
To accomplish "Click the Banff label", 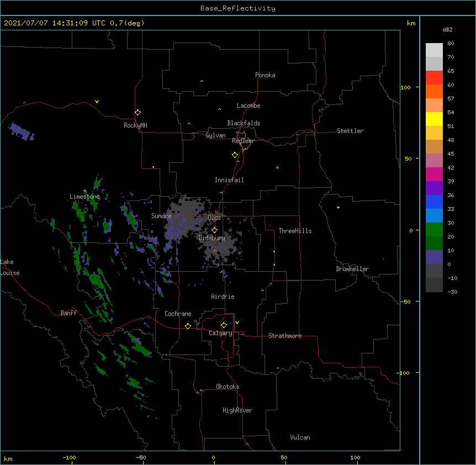I will pyautogui.click(x=68, y=313).
